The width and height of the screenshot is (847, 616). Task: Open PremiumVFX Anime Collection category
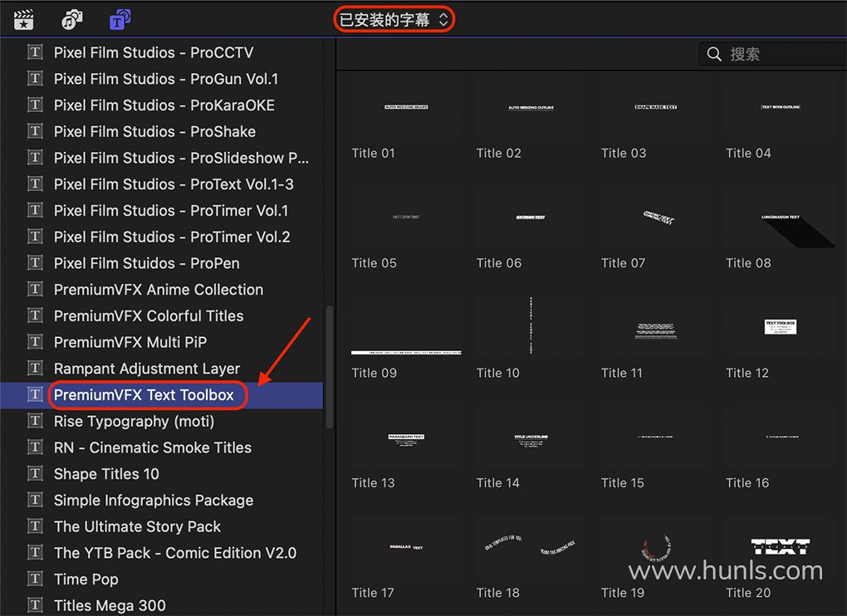tap(162, 290)
